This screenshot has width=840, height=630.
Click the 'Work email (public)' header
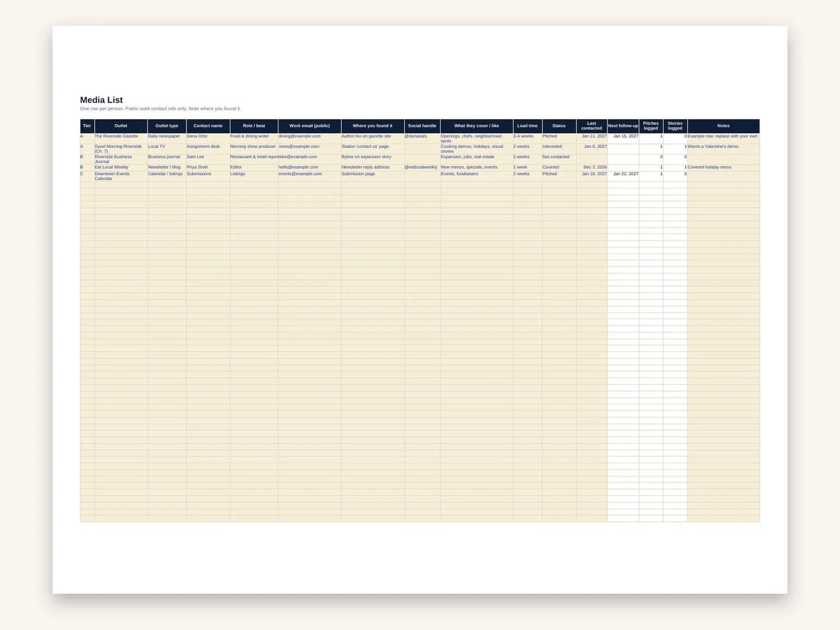310,126
